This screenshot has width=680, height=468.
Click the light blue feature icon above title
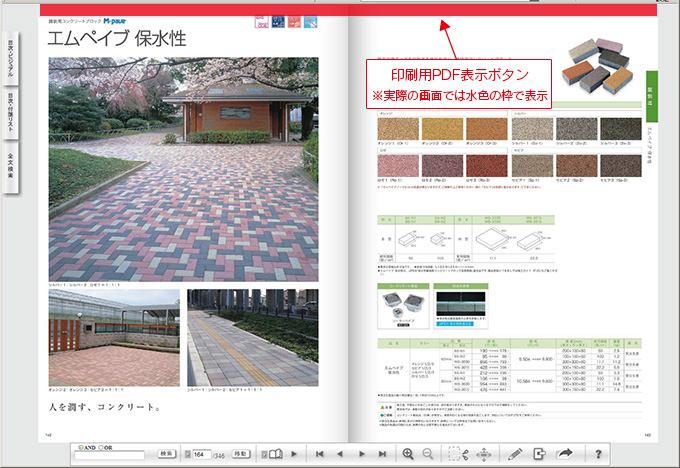(x=311, y=22)
